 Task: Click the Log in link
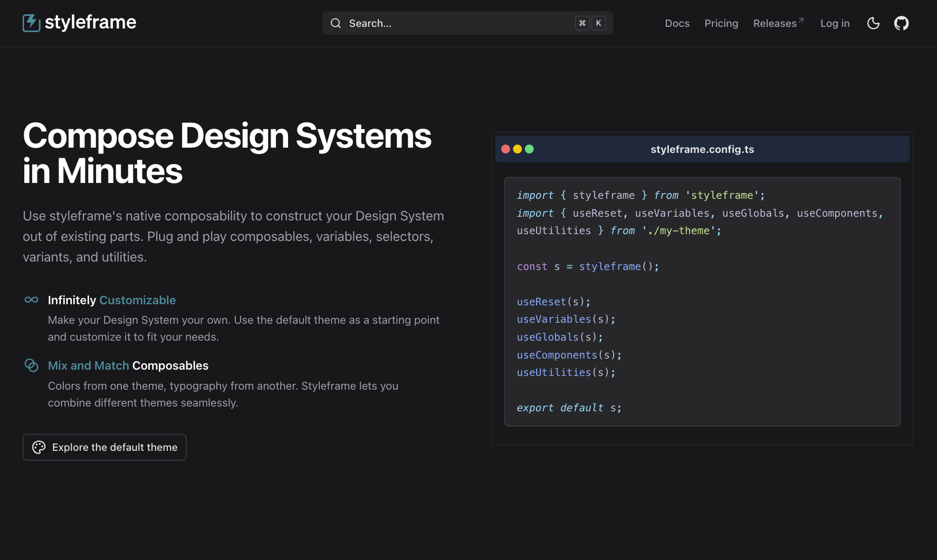point(835,23)
